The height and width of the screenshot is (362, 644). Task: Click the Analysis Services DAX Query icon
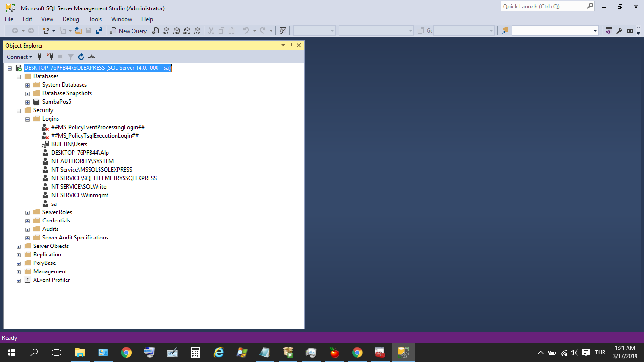[197, 31]
